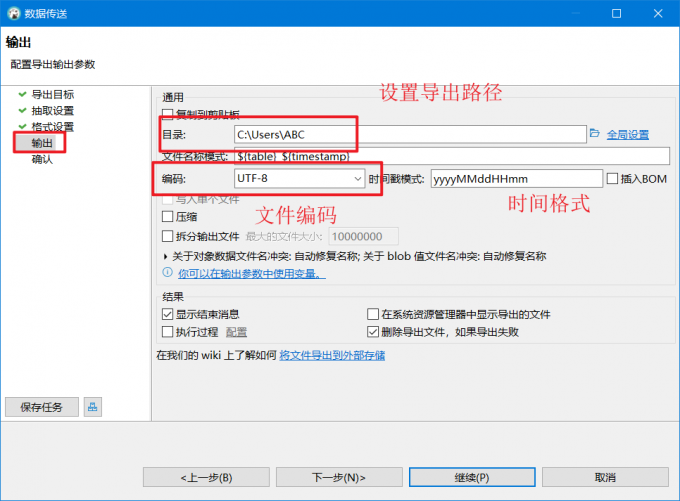Select 格式设置 step in left panel
680x501 pixels.
[52, 127]
